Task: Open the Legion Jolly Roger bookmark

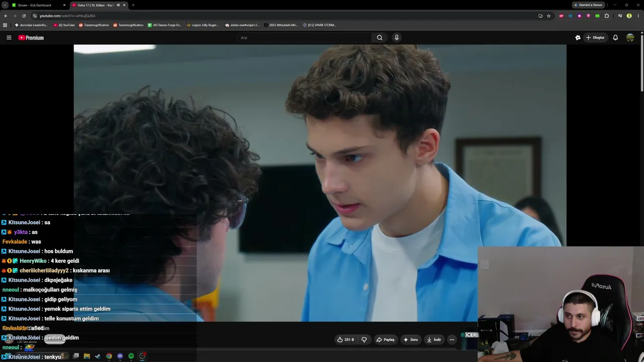Action: [x=203, y=25]
